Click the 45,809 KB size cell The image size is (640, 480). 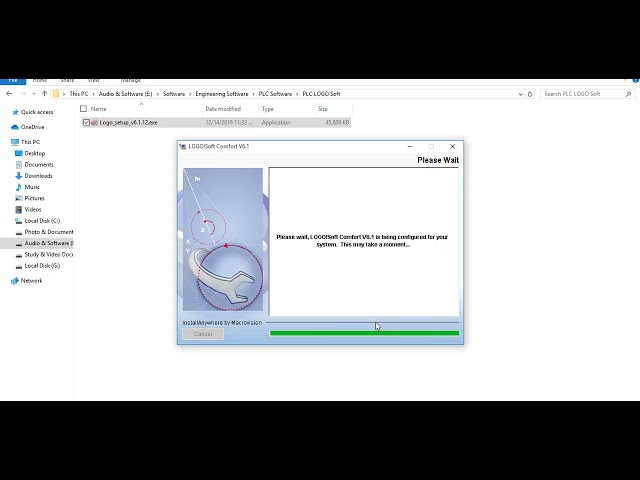pyautogui.click(x=337, y=122)
